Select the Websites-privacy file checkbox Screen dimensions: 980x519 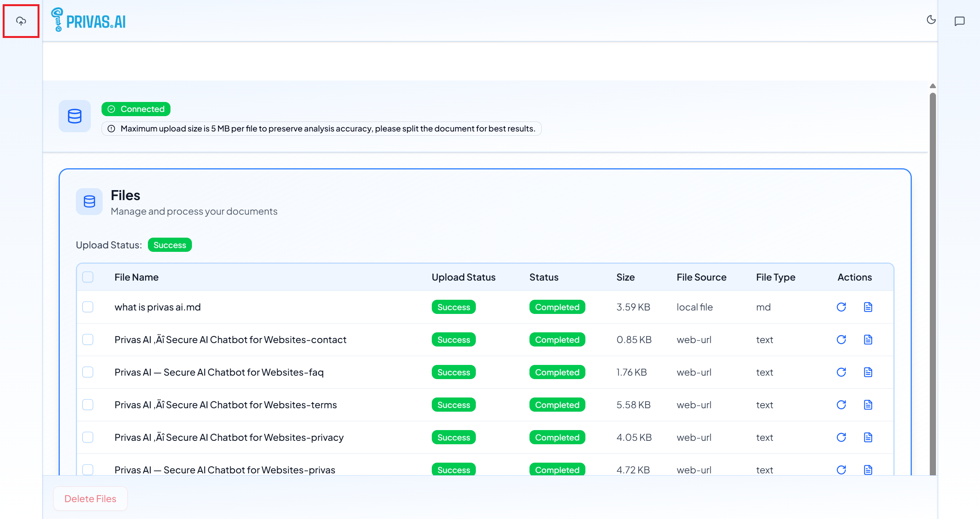click(x=88, y=437)
